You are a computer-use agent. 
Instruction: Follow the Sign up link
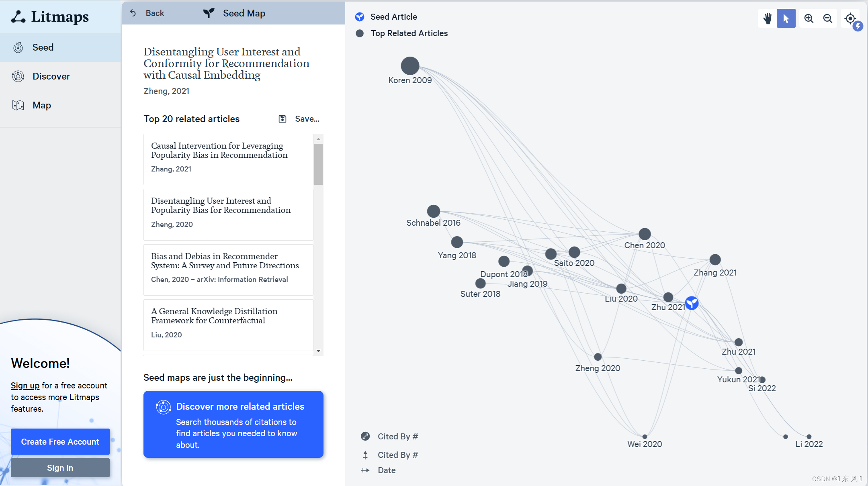(x=25, y=386)
